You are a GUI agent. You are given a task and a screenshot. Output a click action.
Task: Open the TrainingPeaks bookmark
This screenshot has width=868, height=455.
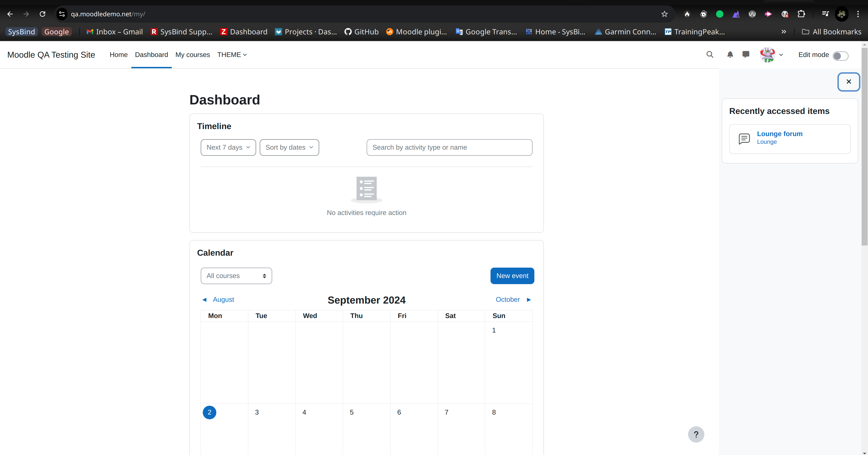click(x=694, y=32)
